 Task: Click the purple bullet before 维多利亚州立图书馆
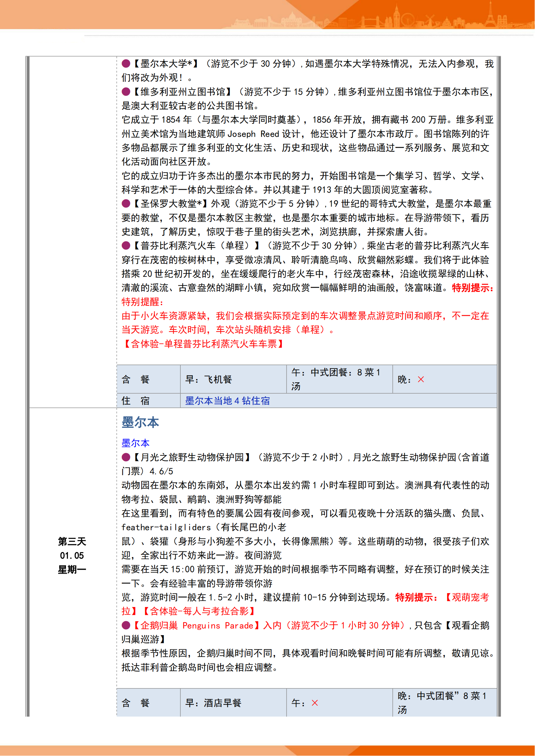point(126,91)
